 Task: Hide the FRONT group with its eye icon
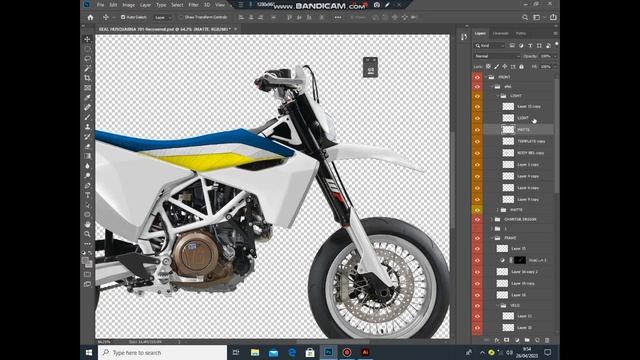tap(477, 77)
